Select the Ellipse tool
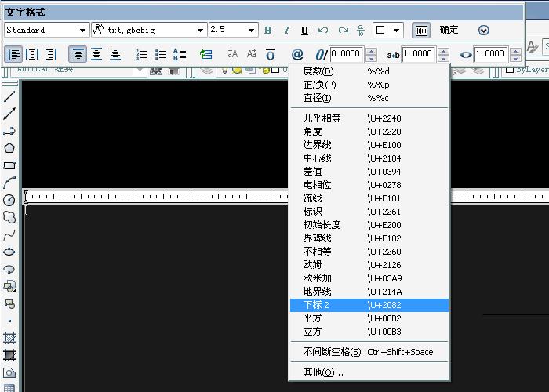 click(9, 252)
